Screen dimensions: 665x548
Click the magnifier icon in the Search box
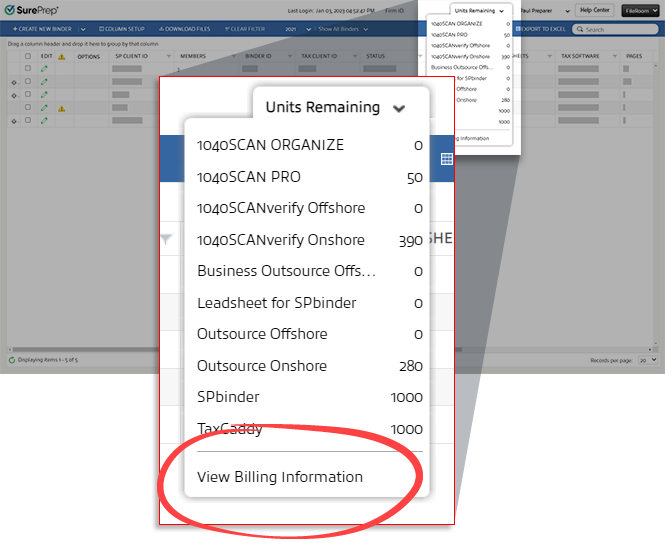(x=580, y=29)
